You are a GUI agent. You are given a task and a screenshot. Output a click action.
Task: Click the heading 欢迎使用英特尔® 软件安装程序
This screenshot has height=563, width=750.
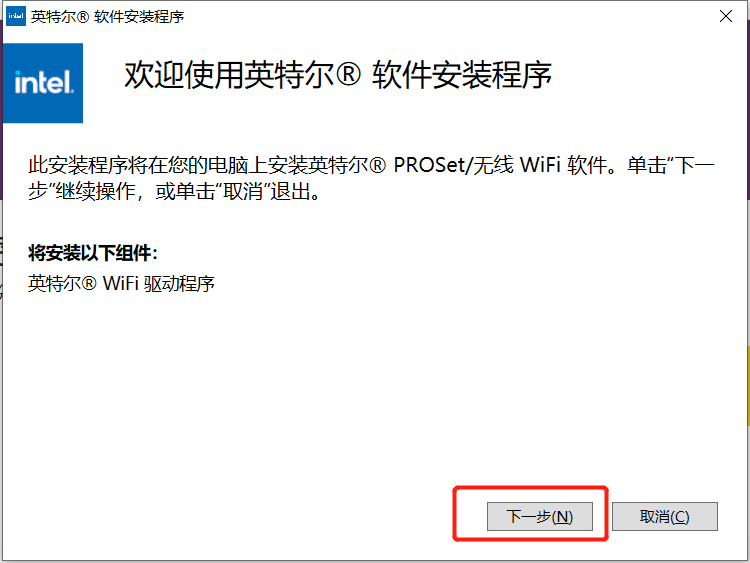(x=338, y=75)
